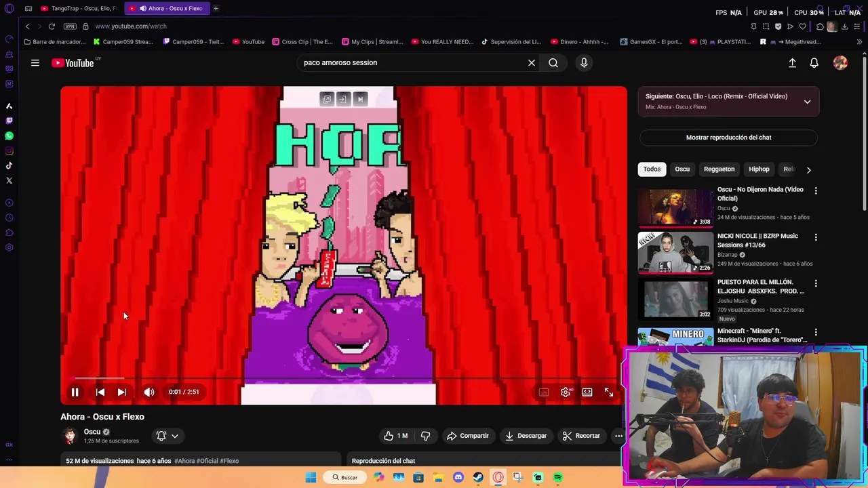Open Discord from Windows taskbar

458,477
